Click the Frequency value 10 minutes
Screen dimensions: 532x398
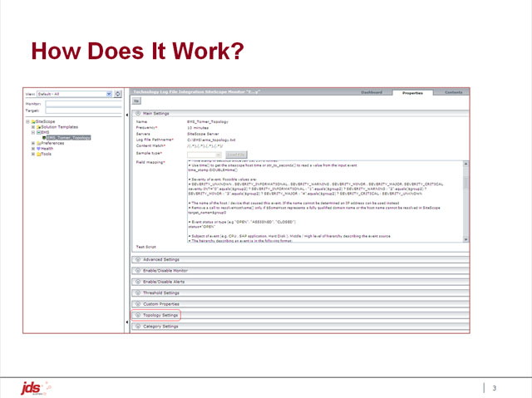(198, 128)
